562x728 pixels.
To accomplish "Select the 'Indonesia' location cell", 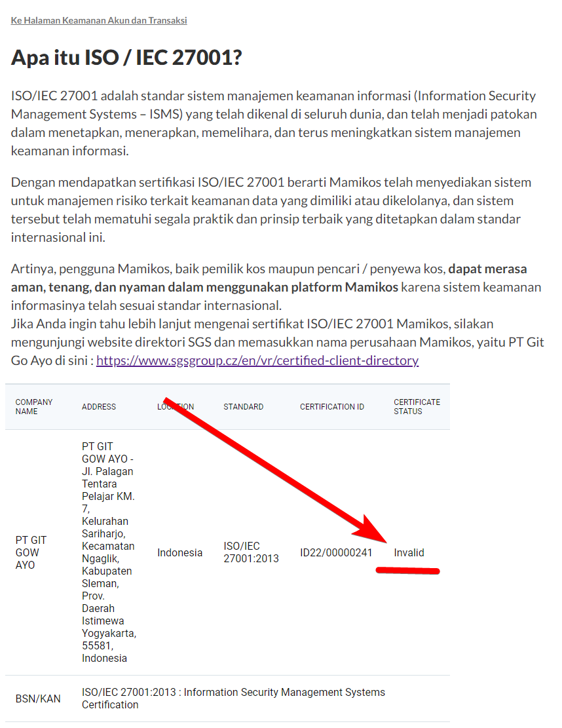I will tap(179, 552).
